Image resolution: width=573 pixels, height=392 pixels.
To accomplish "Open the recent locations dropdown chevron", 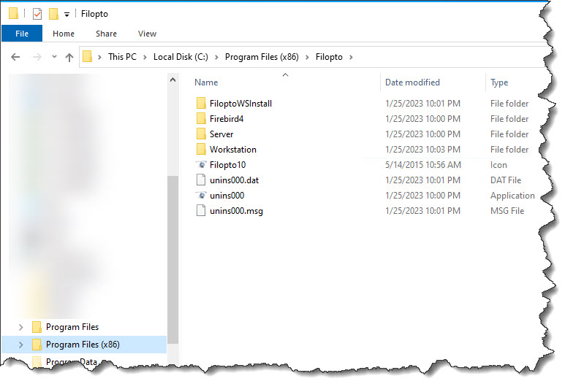I will click(x=54, y=57).
